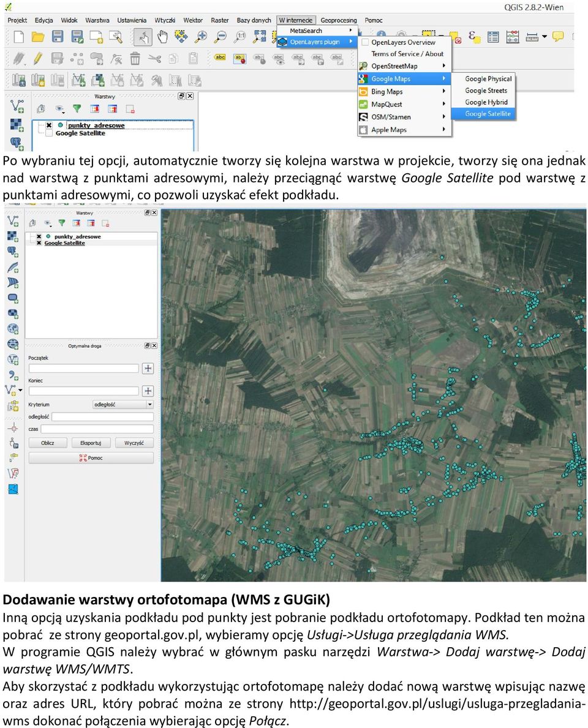Expand the MetaSearch submenu
Image resolution: width=588 pixels, height=728 pixels.
coord(318,31)
